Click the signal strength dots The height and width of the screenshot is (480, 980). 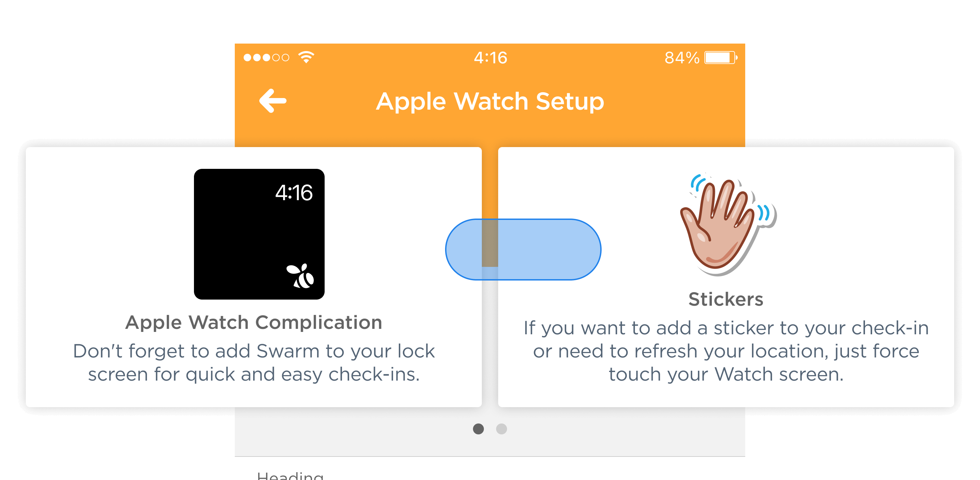click(x=266, y=58)
